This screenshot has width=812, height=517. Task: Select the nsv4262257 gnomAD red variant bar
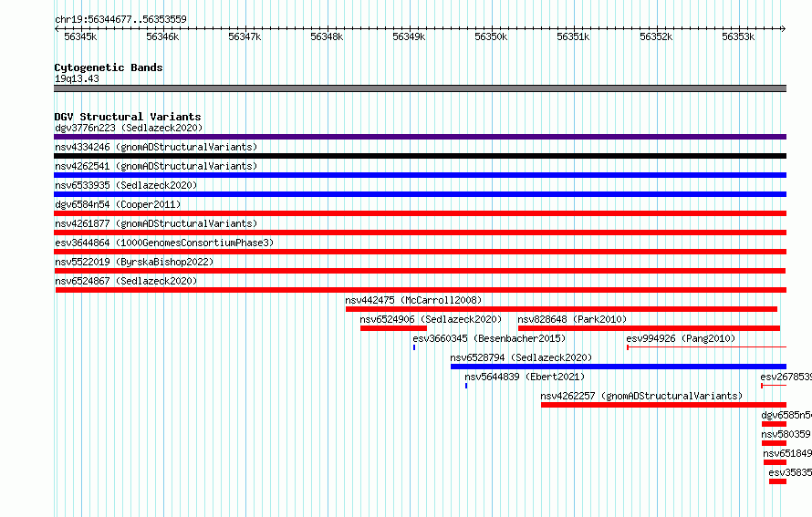click(664, 405)
